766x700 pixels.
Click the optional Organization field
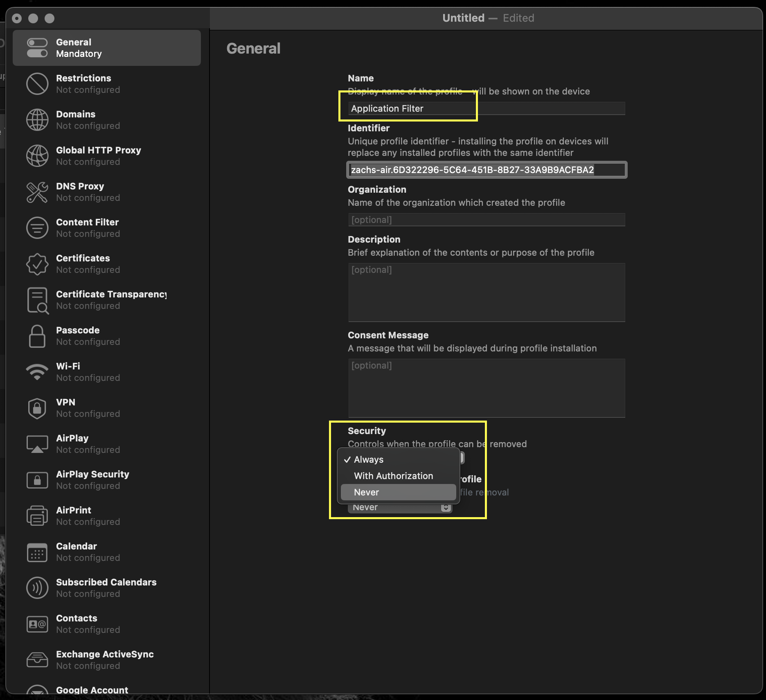[486, 220]
